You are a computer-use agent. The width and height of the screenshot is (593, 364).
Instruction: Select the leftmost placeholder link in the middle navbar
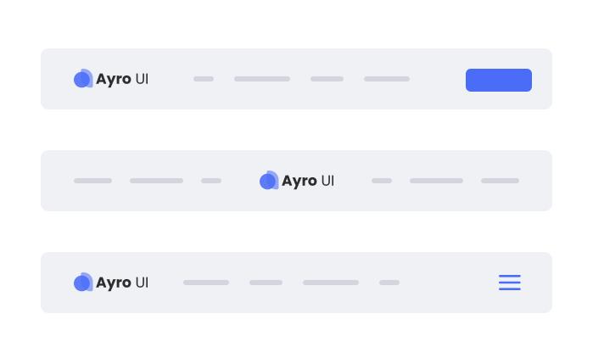tap(92, 181)
